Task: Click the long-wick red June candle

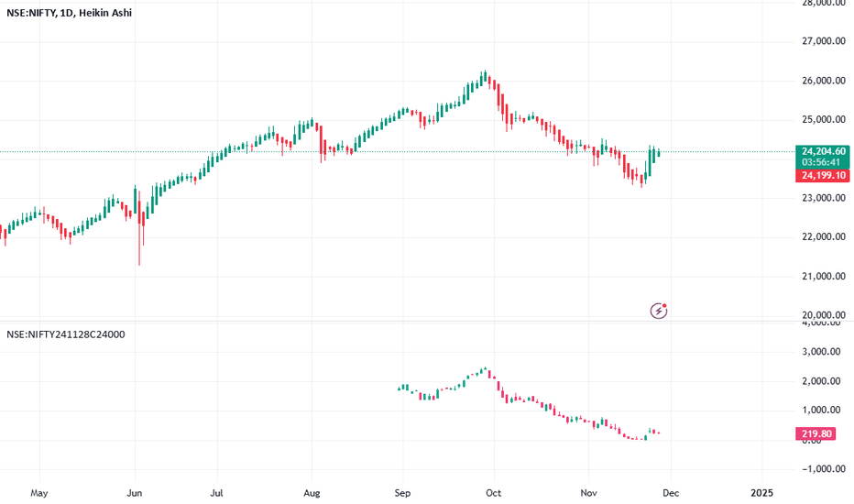Action: click(x=139, y=228)
